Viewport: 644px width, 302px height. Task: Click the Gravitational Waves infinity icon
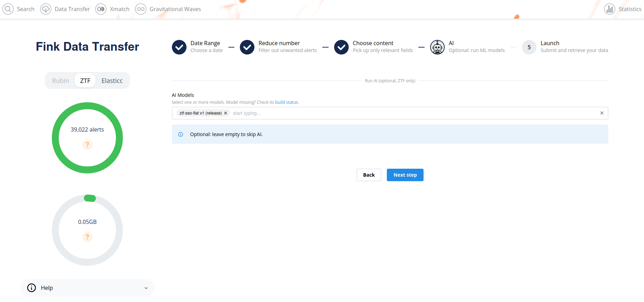(x=141, y=9)
